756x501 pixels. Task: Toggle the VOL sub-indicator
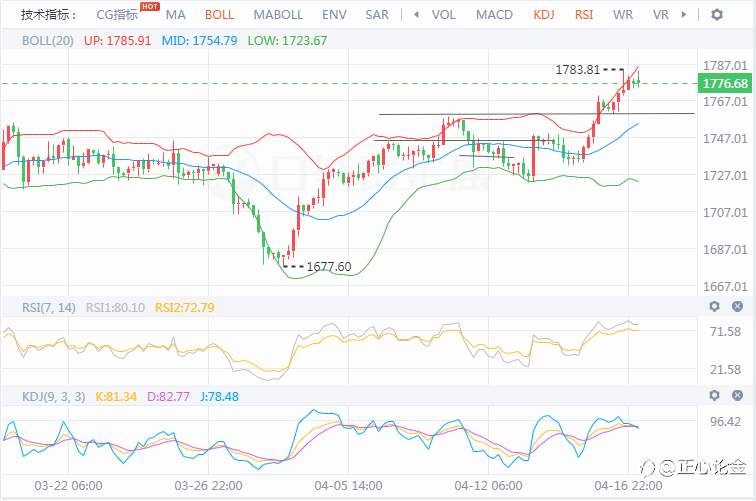click(444, 15)
